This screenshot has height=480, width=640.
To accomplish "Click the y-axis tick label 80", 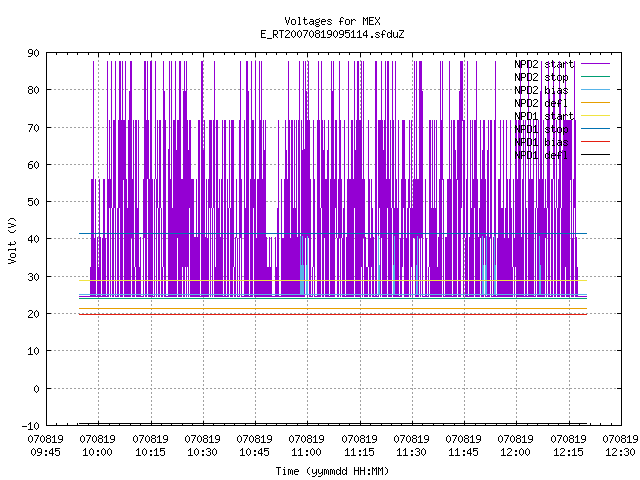I will pos(33,90).
